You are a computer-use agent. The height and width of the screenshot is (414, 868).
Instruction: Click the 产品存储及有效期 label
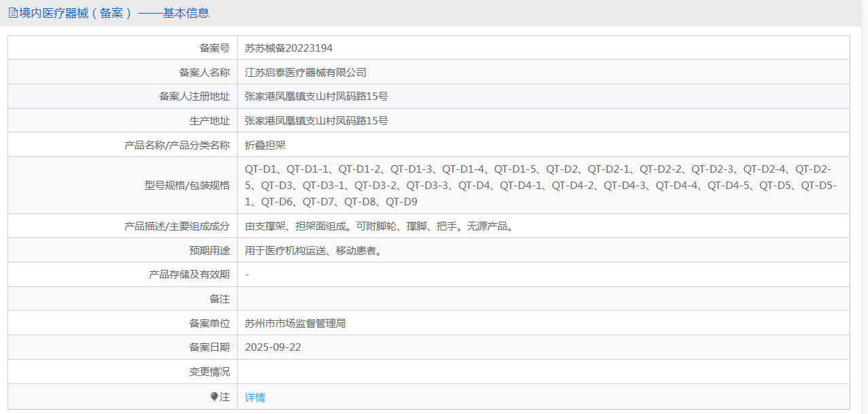click(x=189, y=275)
